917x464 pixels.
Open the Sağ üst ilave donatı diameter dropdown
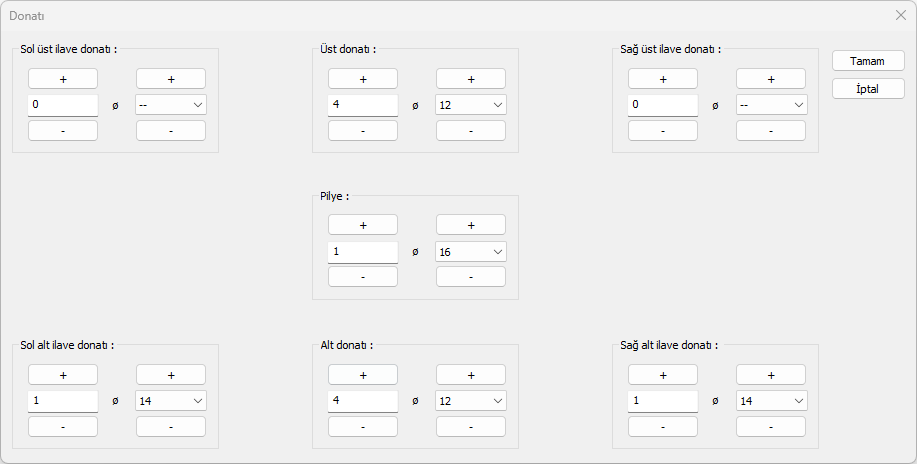(770, 105)
